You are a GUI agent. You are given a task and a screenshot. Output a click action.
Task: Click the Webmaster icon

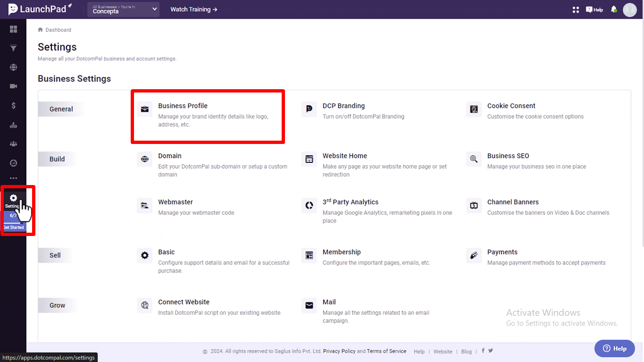pos(145,205)
